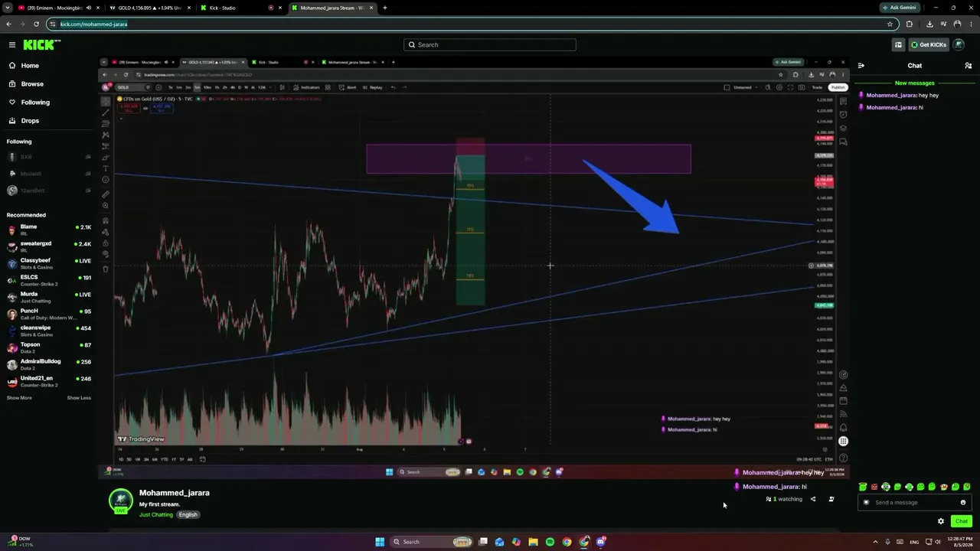
Task: Pick the red angry quick emote
Action: [874, 487]
